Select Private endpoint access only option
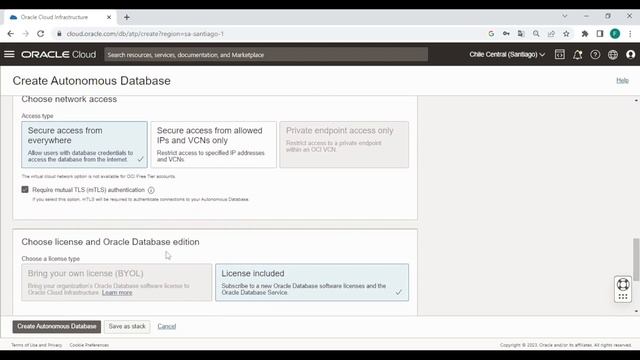 (x=344, y=144)
